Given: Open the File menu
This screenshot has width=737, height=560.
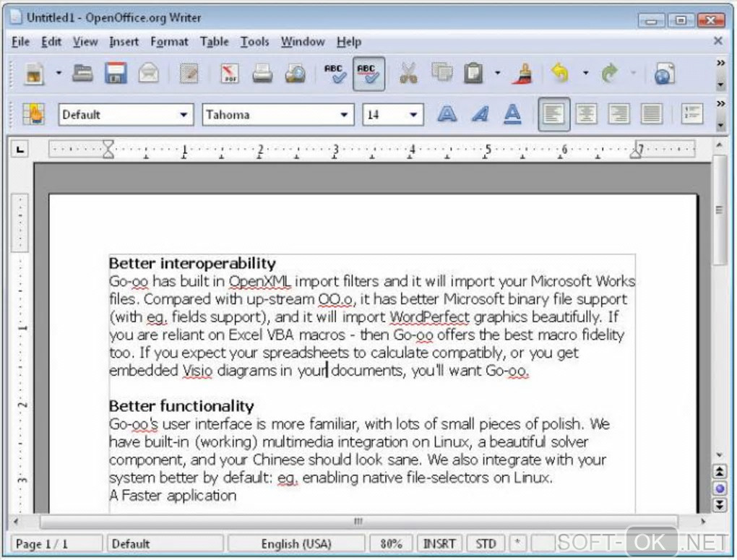Looking at the screenshot, I should click(20, 42).
